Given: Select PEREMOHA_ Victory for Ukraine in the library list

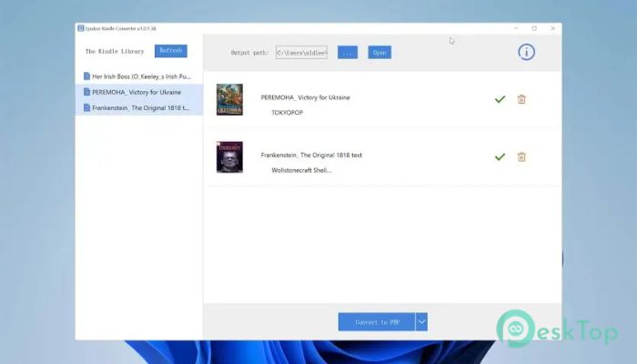Looking at the screenshot, I should tap(139, 92).
